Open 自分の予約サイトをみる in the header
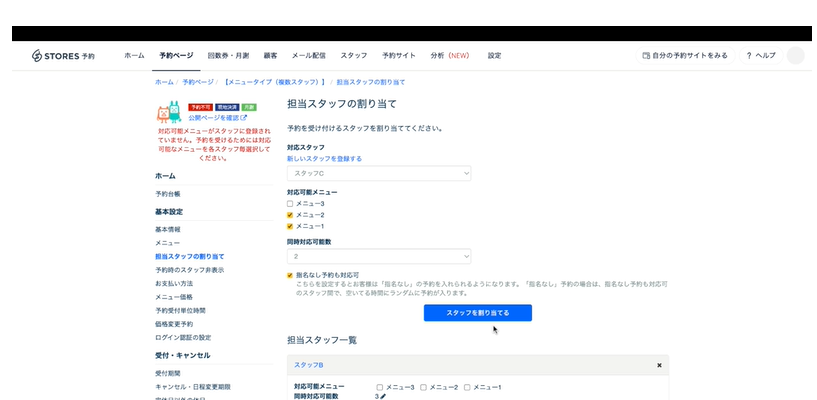This screenshot has width=817, height=400. click(685, 56)
